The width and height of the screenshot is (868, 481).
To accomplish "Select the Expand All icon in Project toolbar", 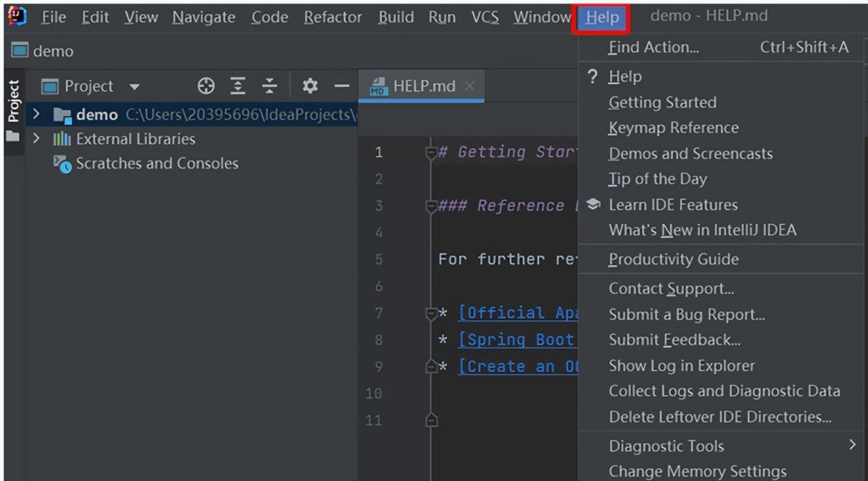I will [237, 86].
